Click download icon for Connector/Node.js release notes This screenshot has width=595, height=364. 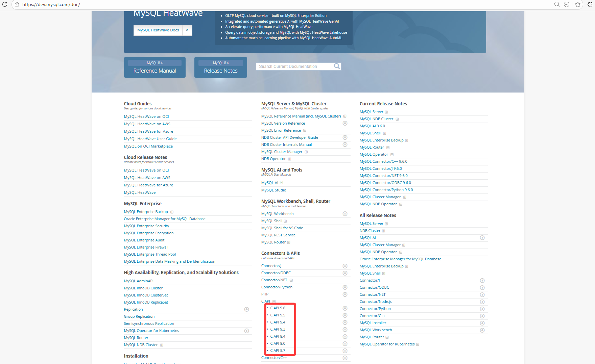coord(482,302)
